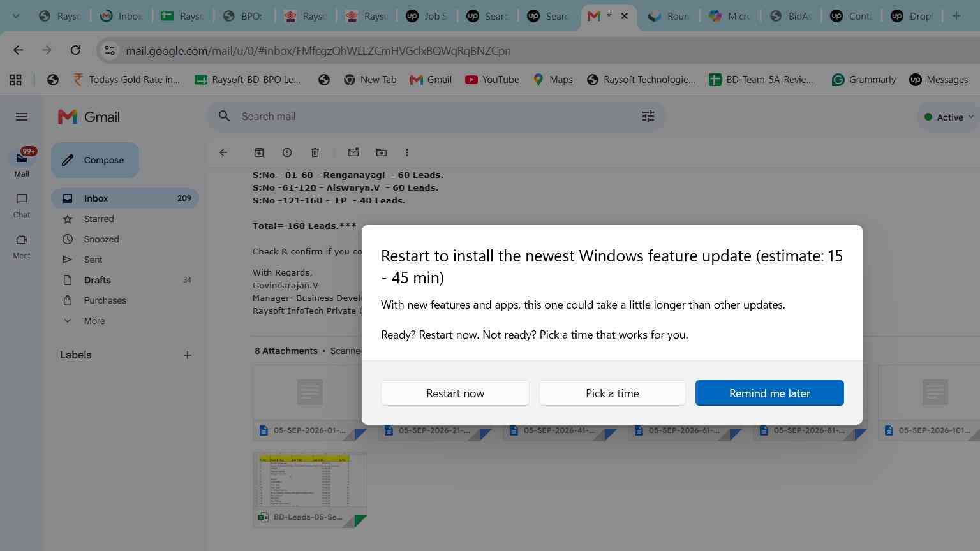Delete the email with the trash icon
This screenshot has height=551, width=980.
click(315, 152)
